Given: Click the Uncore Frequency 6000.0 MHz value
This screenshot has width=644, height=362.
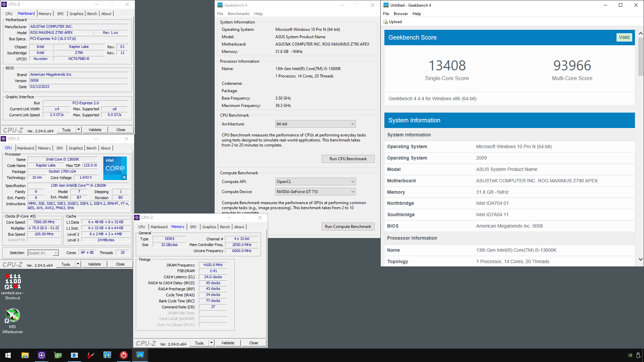Looking at the screenshot, I should [x=242, y=251].
